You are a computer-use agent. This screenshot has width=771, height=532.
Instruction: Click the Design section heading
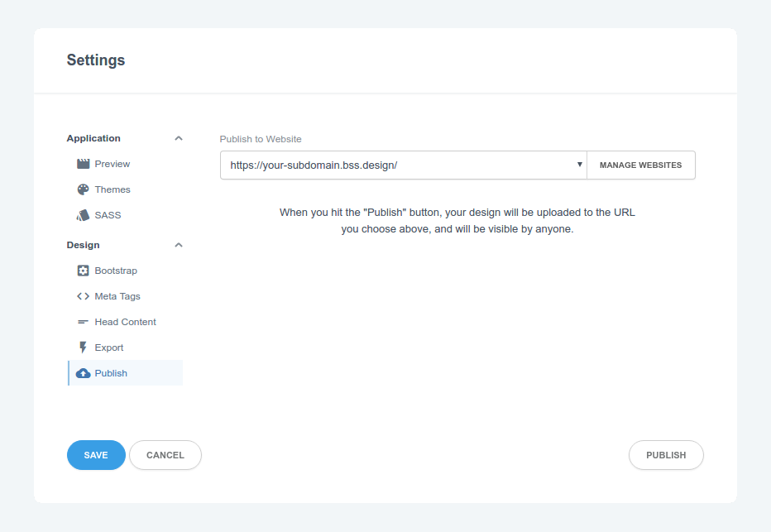[83, 245]
